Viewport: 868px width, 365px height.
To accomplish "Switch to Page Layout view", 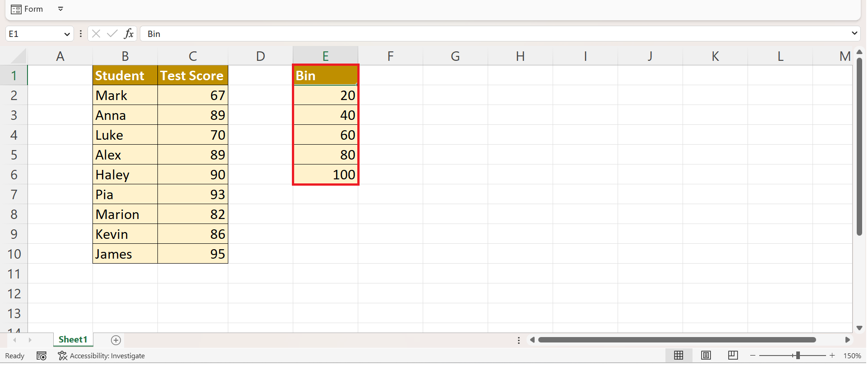I will (706, 356).
